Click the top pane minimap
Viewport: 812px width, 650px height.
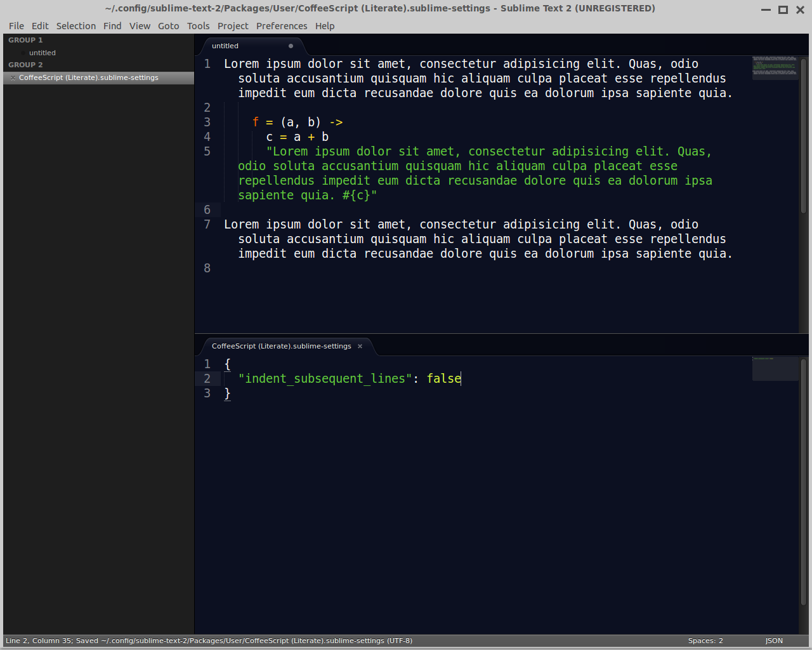(775, 67)
